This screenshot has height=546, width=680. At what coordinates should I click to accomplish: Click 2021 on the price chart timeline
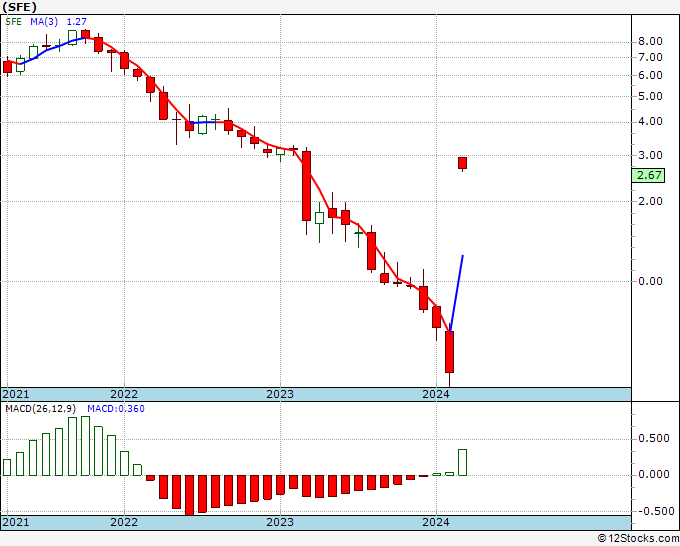pyautogui.click(x=16, y=394)
